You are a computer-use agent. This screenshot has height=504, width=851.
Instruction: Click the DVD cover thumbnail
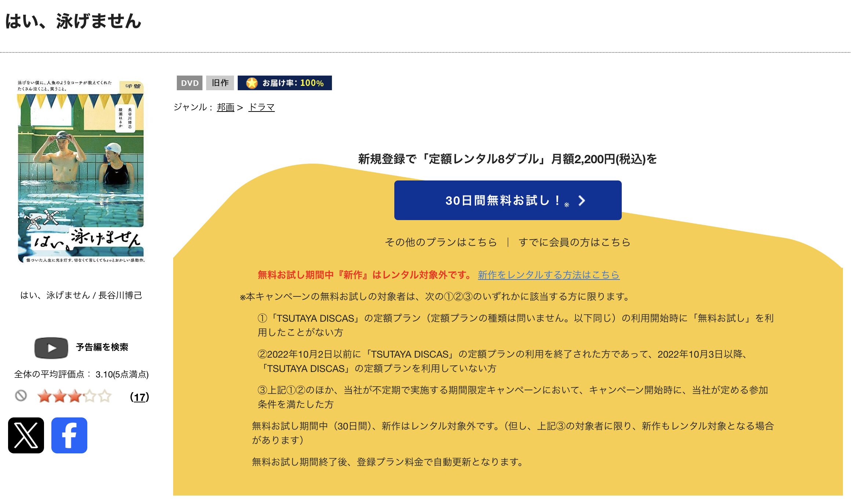81,171
